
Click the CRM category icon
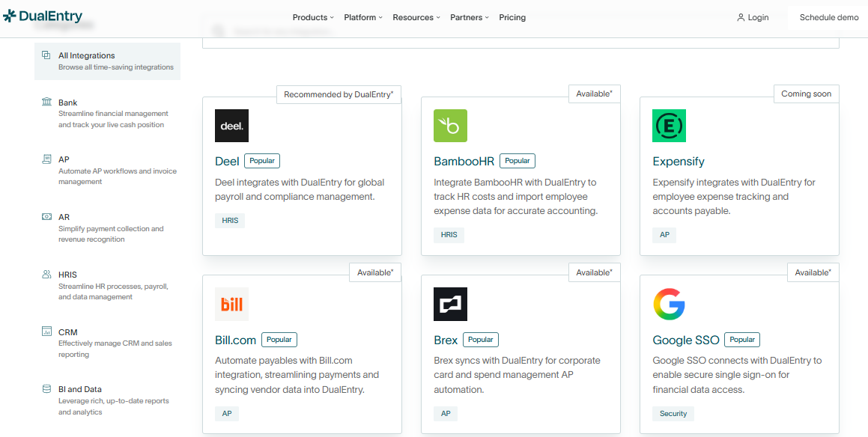(x=46, y=331)
